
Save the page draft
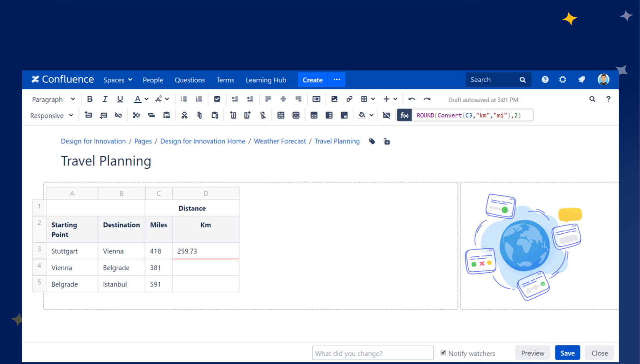tap(567, 353)
